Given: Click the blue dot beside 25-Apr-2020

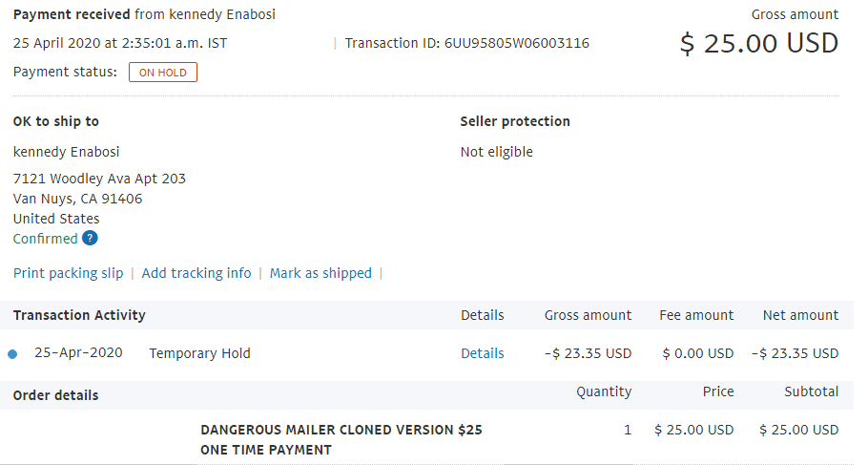Looking at the screenshot, I should coord(12,354).
